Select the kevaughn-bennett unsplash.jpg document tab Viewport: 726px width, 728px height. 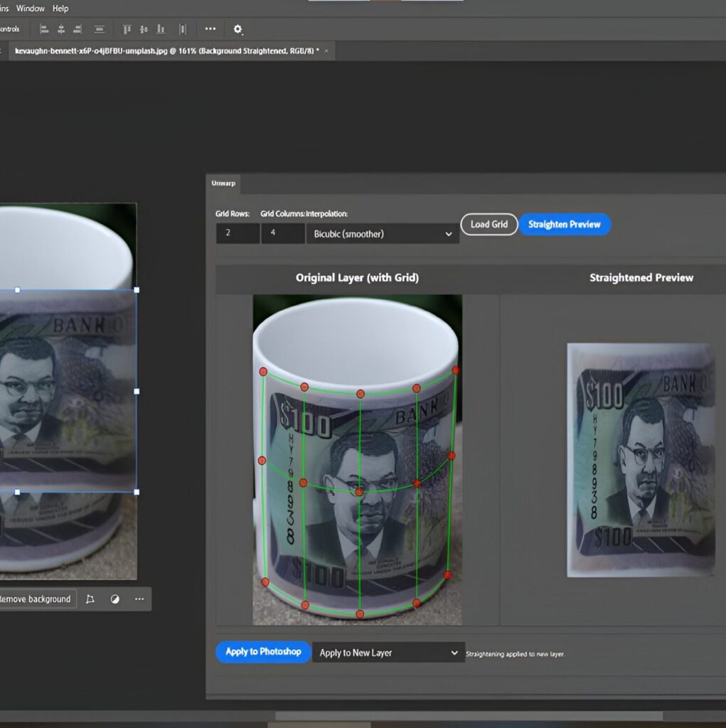click(x=167, y=51)
